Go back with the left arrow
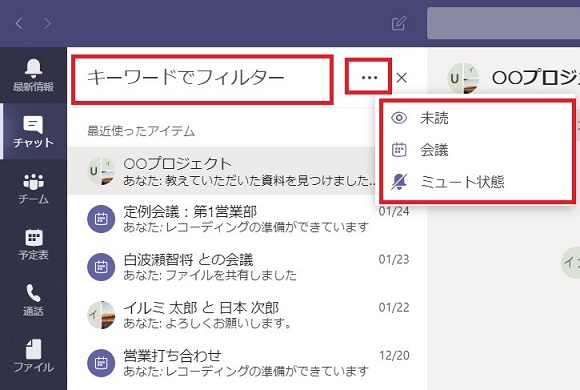This screenshot has height=390, width=580. [19, 23]
